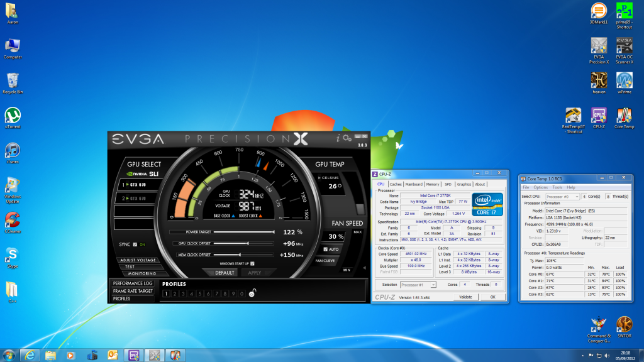Open the prime95 desktop shortcut
Screen dimensions: 644x362
[624, 11]
